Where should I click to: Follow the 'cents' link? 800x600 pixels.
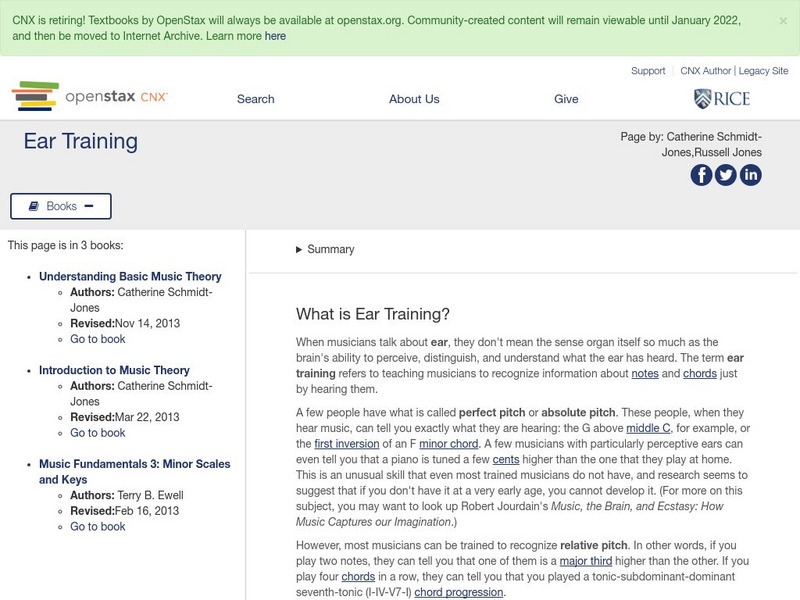pyautogui.click(x=506, y=460)
